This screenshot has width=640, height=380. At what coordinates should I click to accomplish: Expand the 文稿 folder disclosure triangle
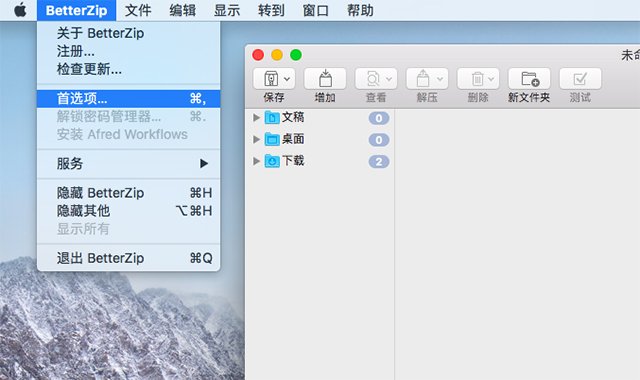point(256,118)
